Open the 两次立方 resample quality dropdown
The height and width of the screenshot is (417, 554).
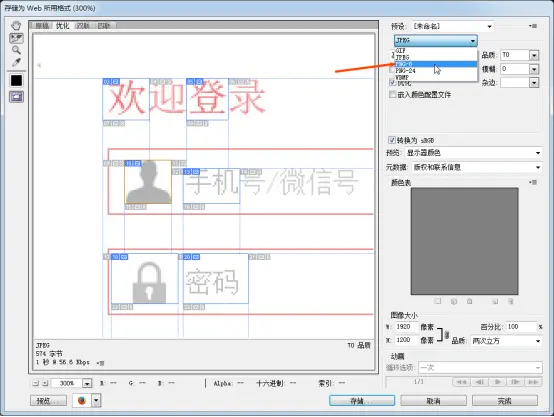tap(506, 341)
